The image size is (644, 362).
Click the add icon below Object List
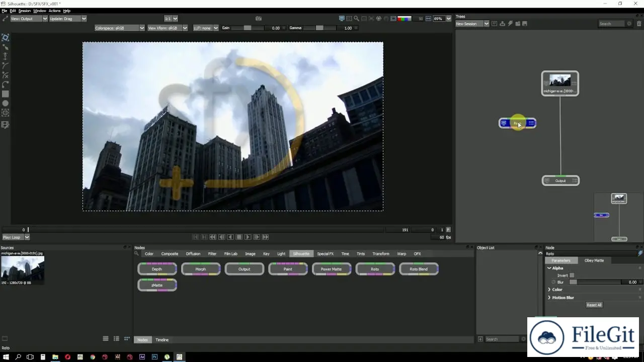click(x=480, y=339)
